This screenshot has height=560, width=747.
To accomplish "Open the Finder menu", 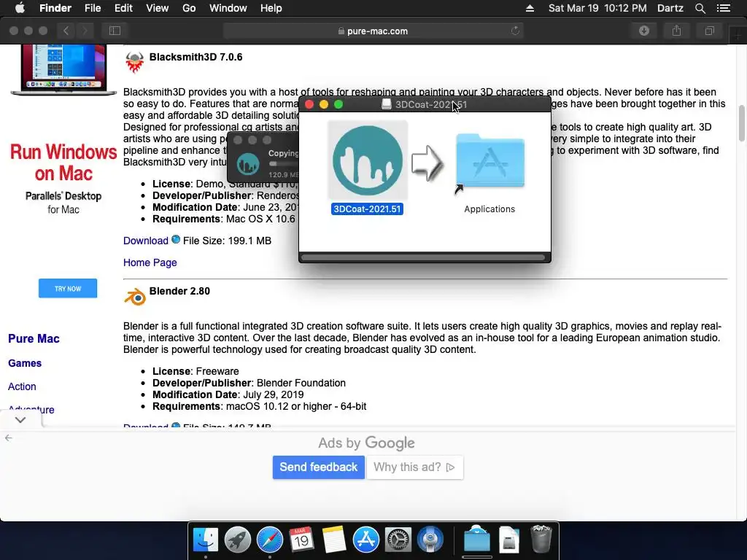I will point(55,8).
